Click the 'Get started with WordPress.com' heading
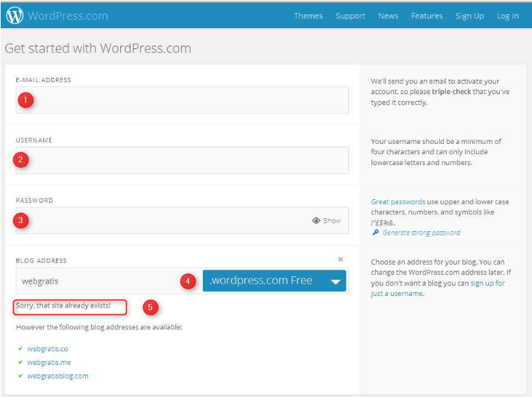Screen dimensions: 532x397 coord(98,48)
